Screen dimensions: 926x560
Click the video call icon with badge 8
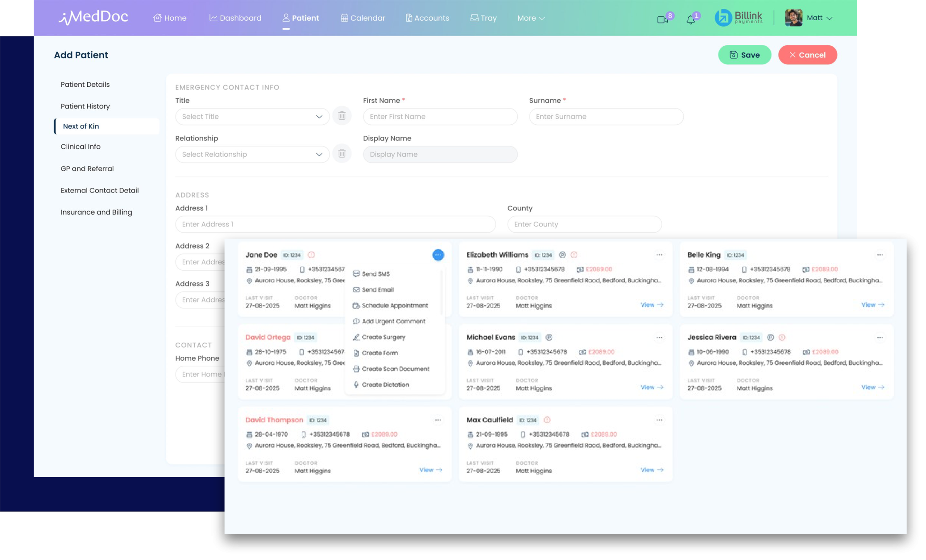click(662, 19)
